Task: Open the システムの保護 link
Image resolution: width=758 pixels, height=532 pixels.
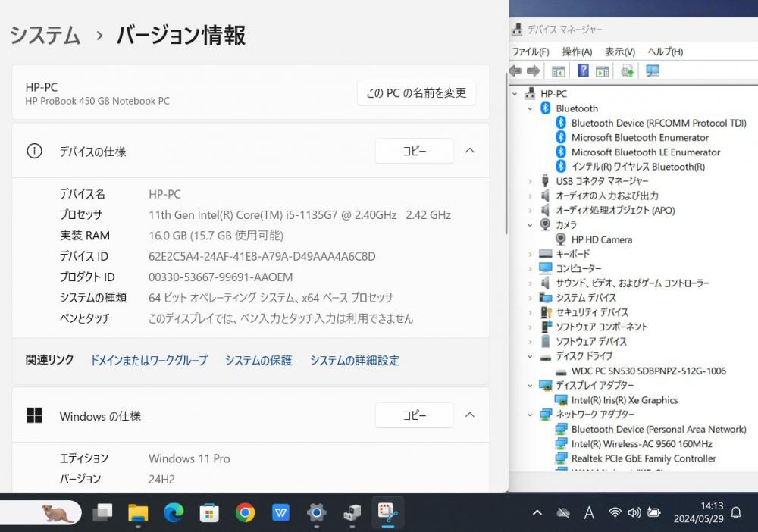Action: [x=258, y=360]
